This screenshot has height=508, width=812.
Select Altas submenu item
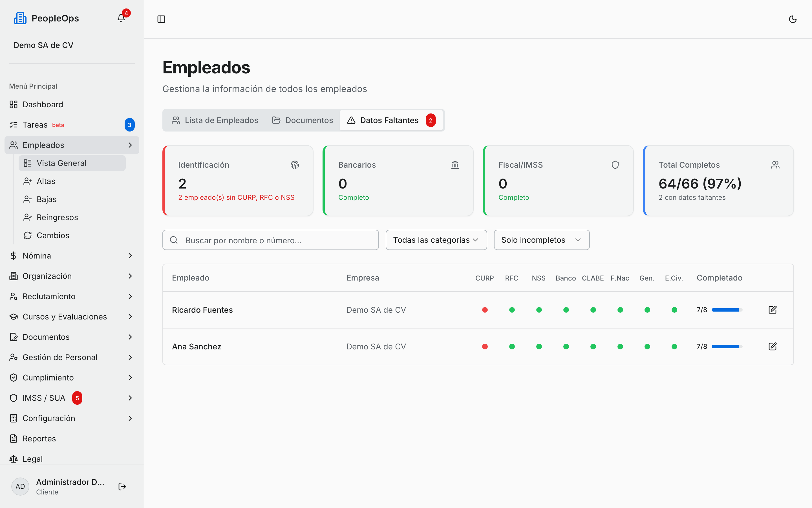pos(72,181)
